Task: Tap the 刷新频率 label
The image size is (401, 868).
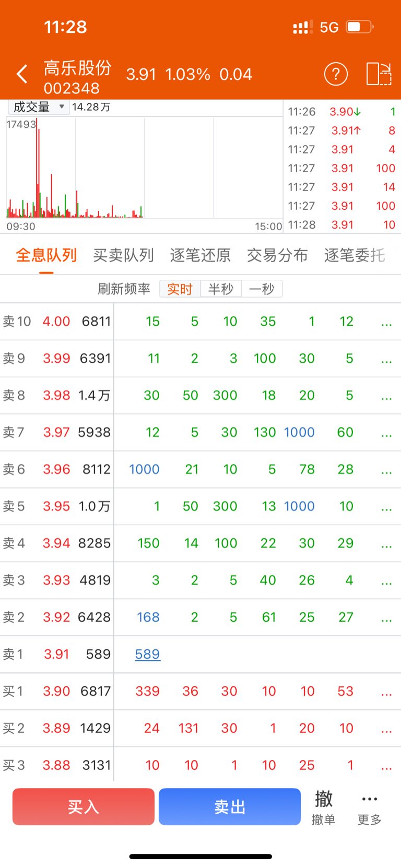Action: point(124,289)
